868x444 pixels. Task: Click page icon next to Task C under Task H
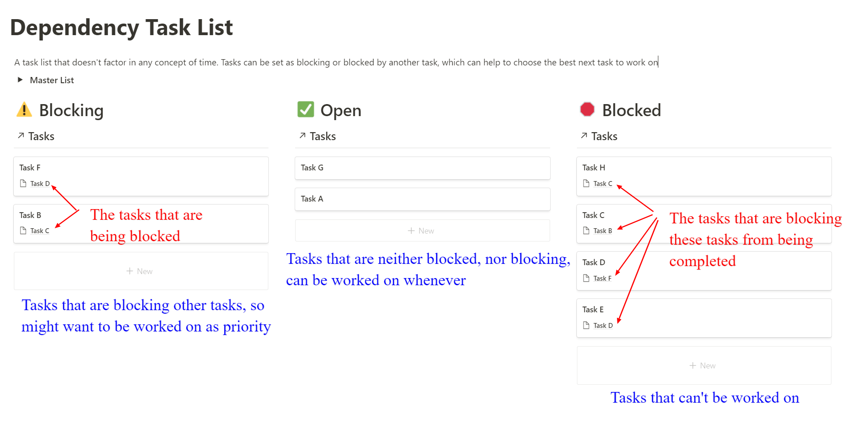coord(586,183)
